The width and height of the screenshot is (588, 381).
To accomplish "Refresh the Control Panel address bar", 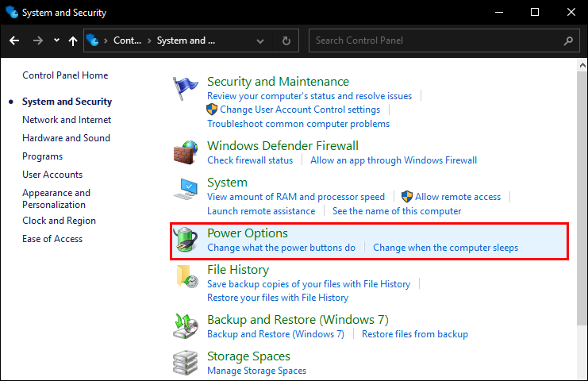I will click(x=286, y=40).
